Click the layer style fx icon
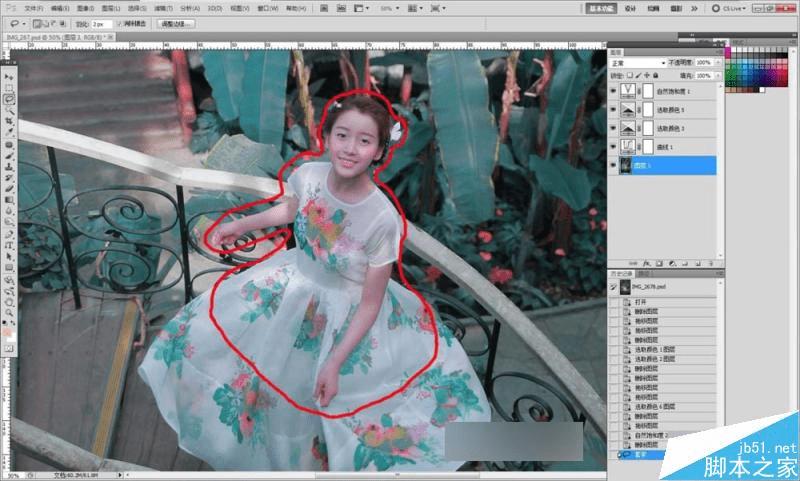Image resolution: width=800 pixels, height=481 pixels. (646, 264)
